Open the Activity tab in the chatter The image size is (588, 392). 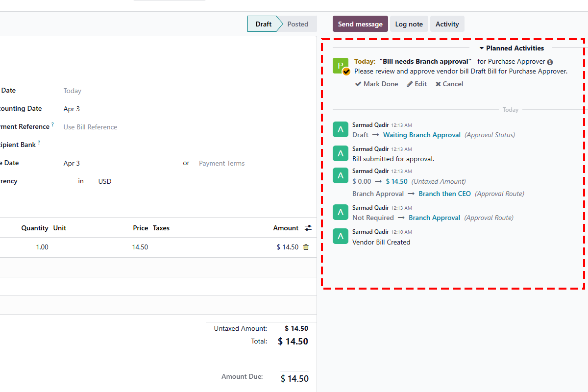point(446,24)
